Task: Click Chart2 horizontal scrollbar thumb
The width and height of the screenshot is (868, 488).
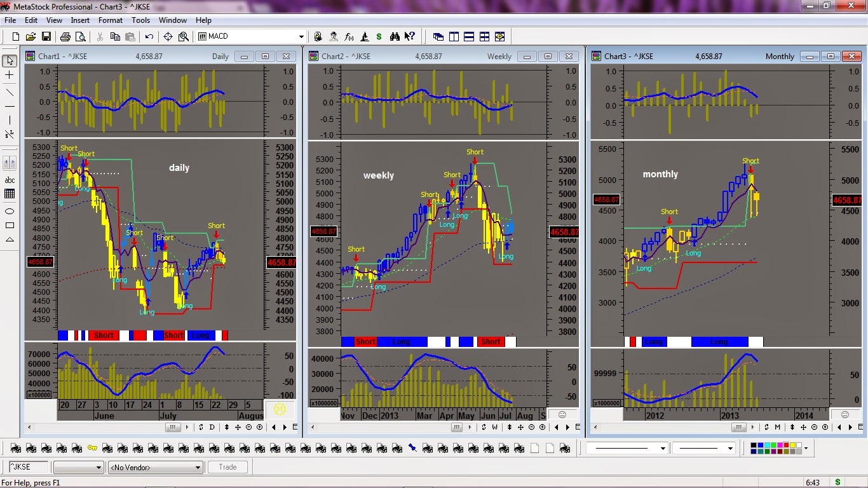Action: point(456,427)
